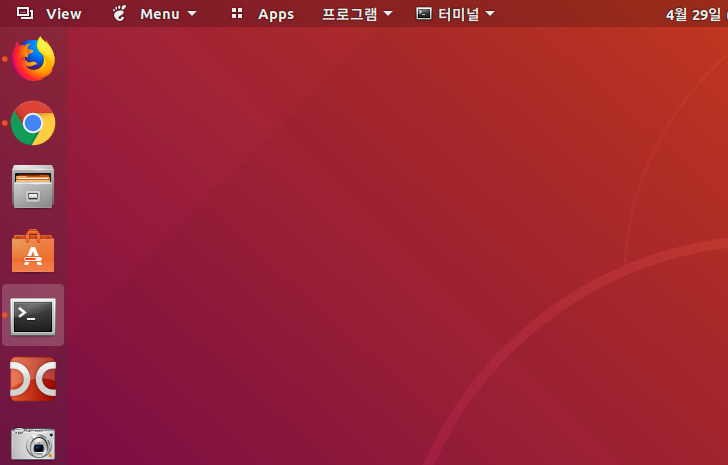Click the Apps grid button
This screenshot has width=728, height=465.
click(263, 14)
